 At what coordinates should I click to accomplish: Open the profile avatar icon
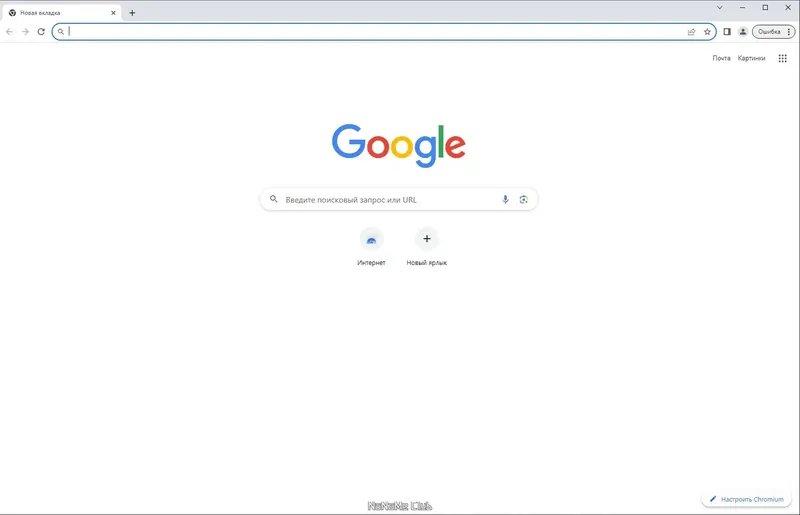(743, 32)
